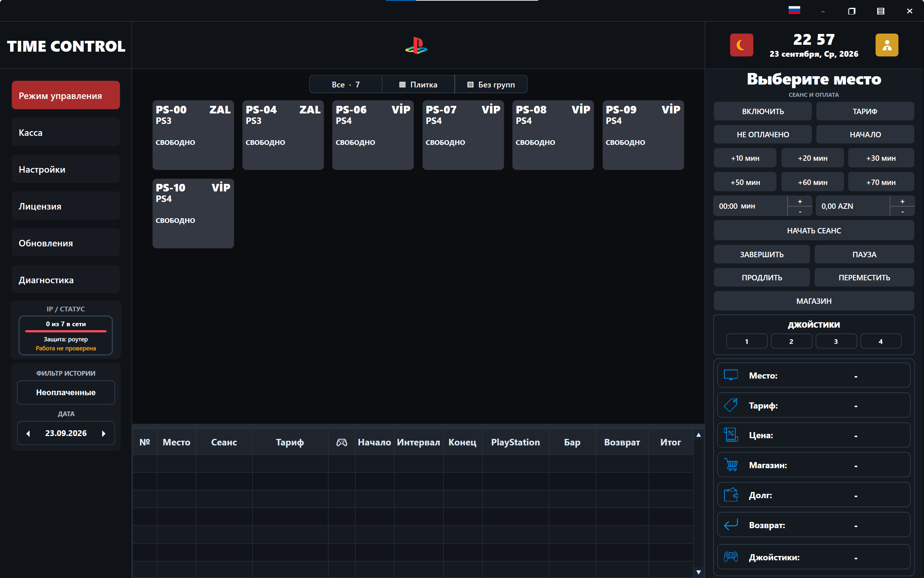
Task: Open the Лицензия section
Action: (66, 206)
